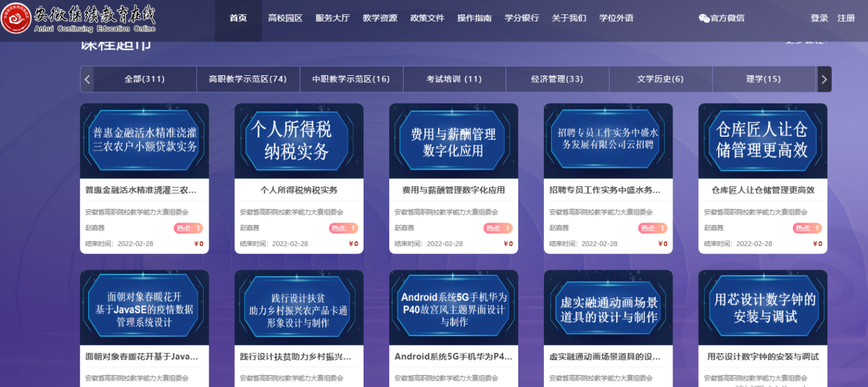Screen dimensions: 868x387
Task: Open the 用芯设计数字钟的安装与调试 course thumbnail
Action: pyautogui.click(x=763, y=307)
